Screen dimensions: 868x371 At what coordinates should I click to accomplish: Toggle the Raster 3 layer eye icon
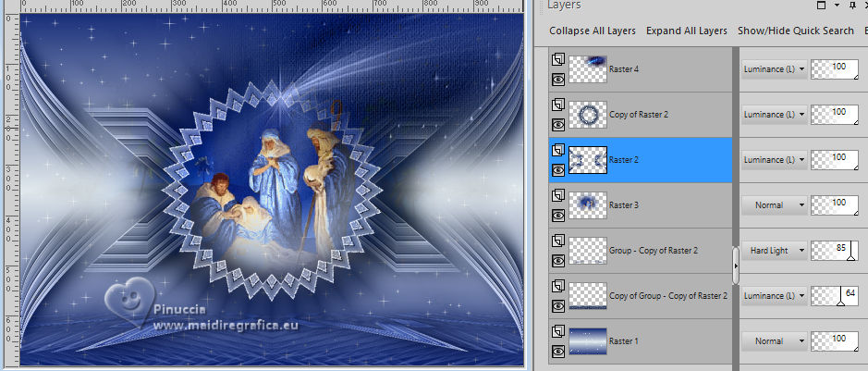(x=558, y=216)
